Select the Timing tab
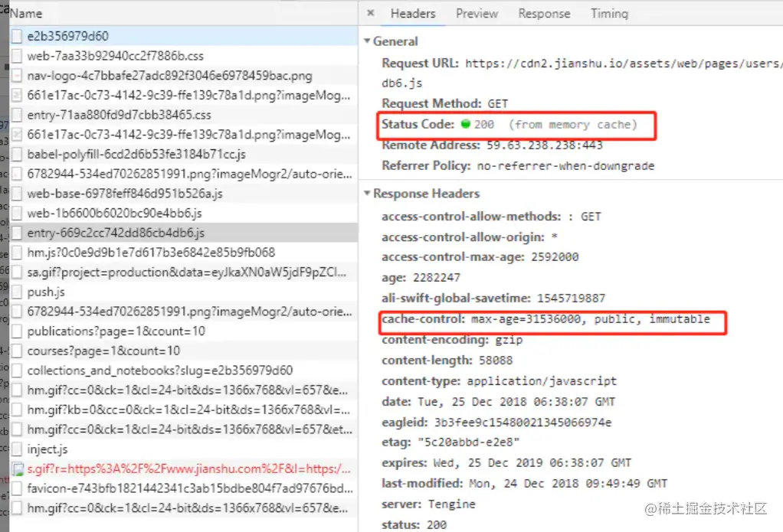This screenshot has height=532, width=783. click(608, 13)
